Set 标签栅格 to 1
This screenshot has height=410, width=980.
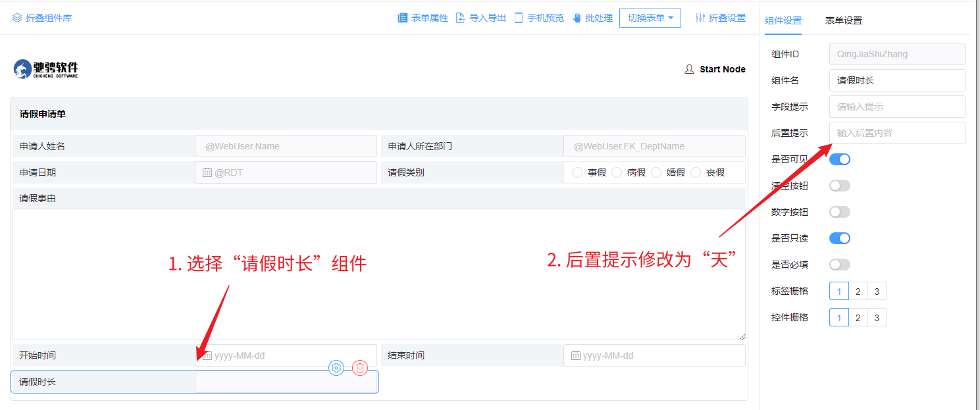839,292
